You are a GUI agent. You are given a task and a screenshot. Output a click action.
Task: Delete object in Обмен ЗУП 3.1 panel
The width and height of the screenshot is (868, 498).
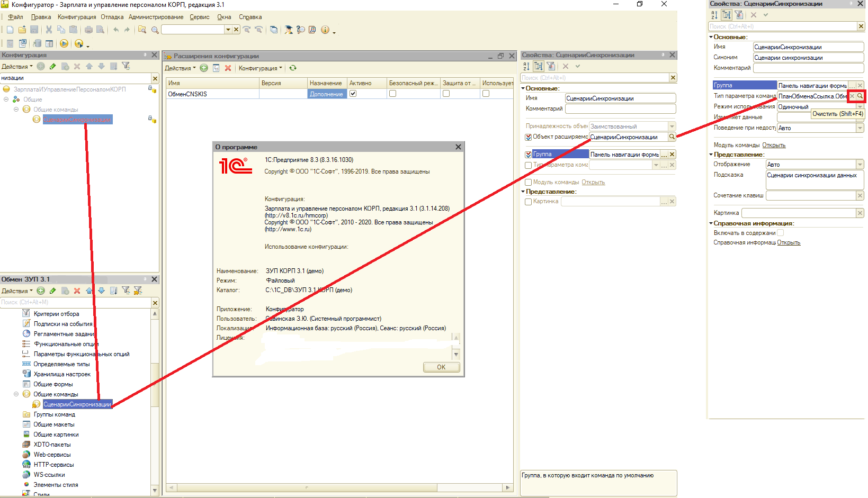coord(77,291)
